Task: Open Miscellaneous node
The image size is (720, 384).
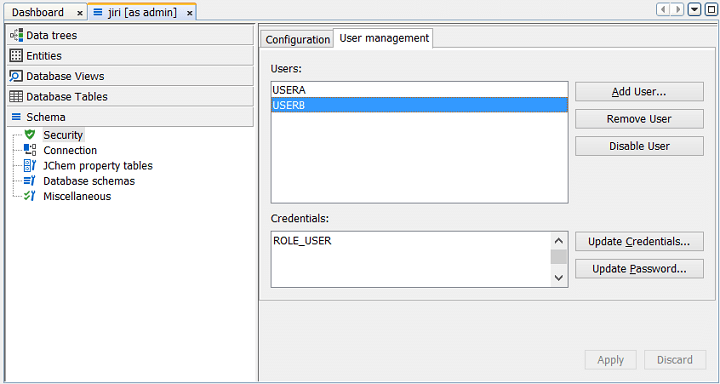Action: [77, 196]
